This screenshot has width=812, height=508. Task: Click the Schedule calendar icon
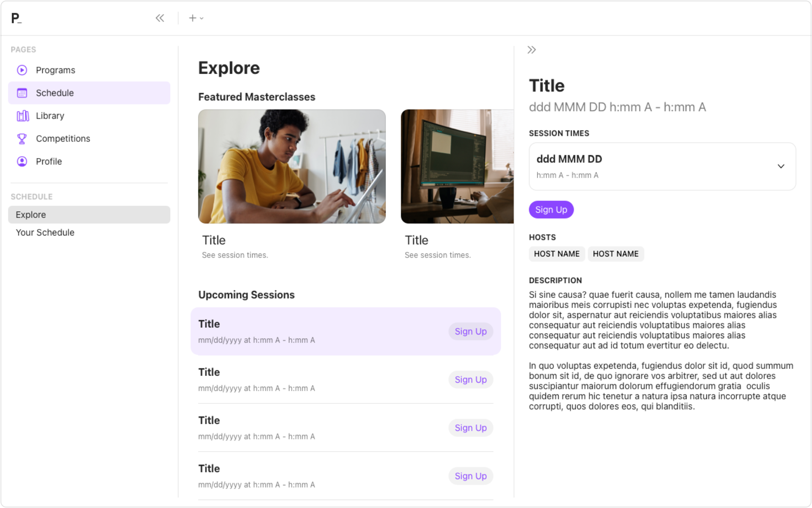click(x=22, y=93)
